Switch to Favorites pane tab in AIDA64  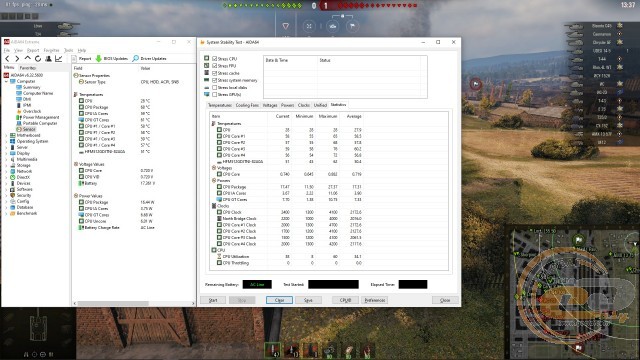point(28,68)
